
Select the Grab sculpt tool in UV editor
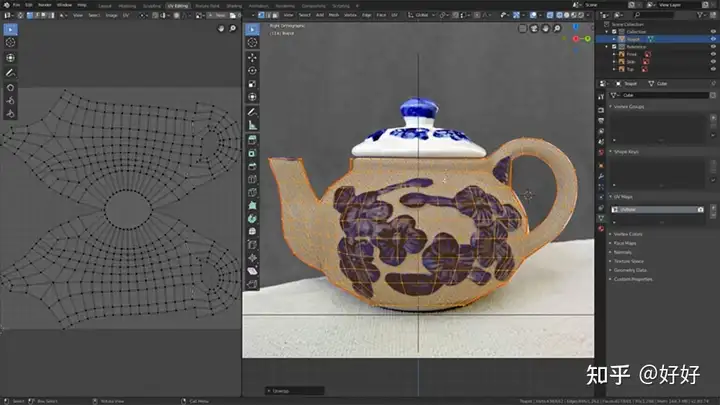pos(10,88)
